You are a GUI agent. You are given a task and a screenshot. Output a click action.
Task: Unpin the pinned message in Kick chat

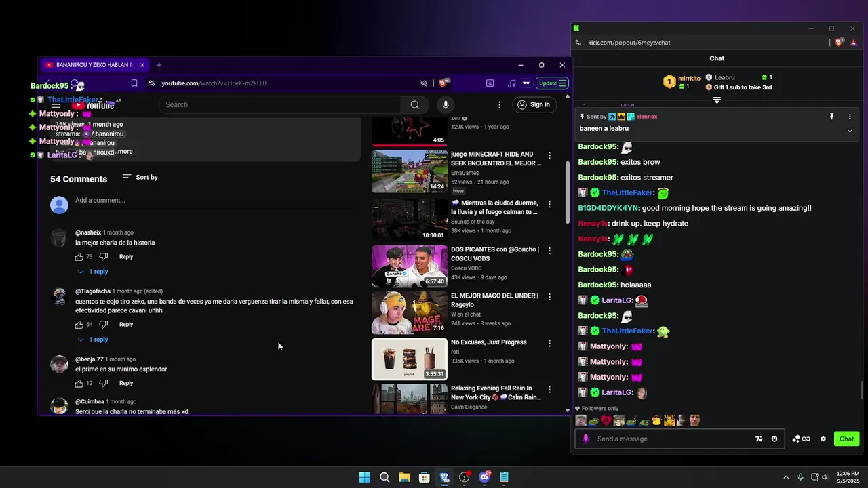pos(831,117)
